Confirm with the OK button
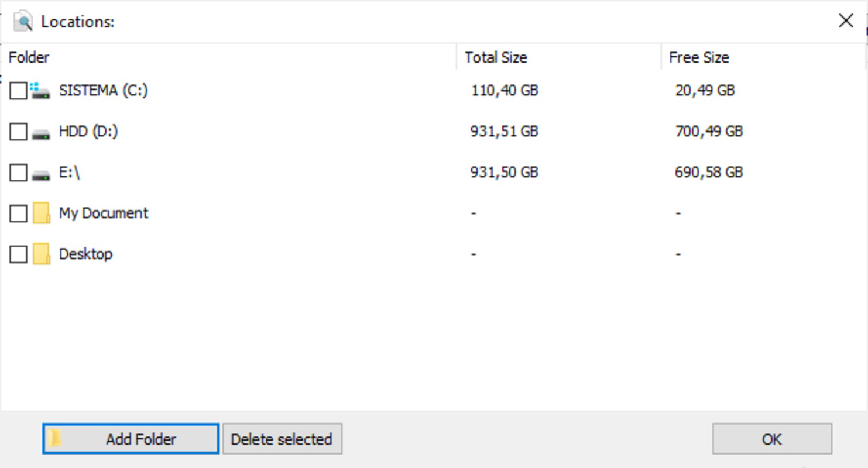Screen dimensions: 868x468 [772, 439]
